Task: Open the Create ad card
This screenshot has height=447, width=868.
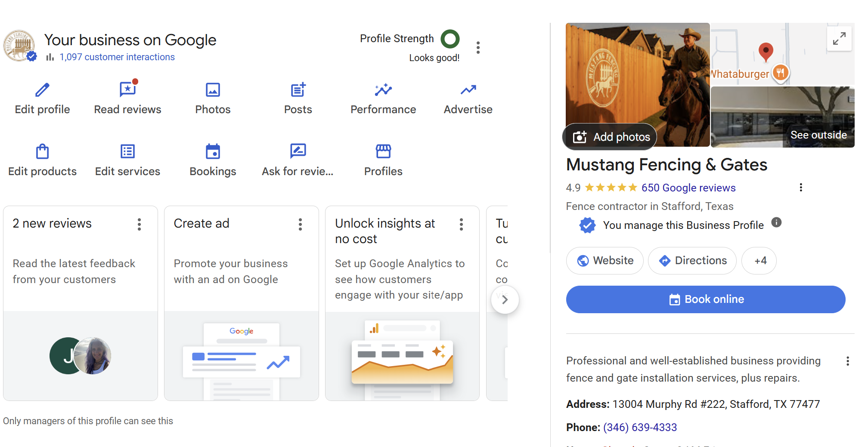Action: [242, 303]
